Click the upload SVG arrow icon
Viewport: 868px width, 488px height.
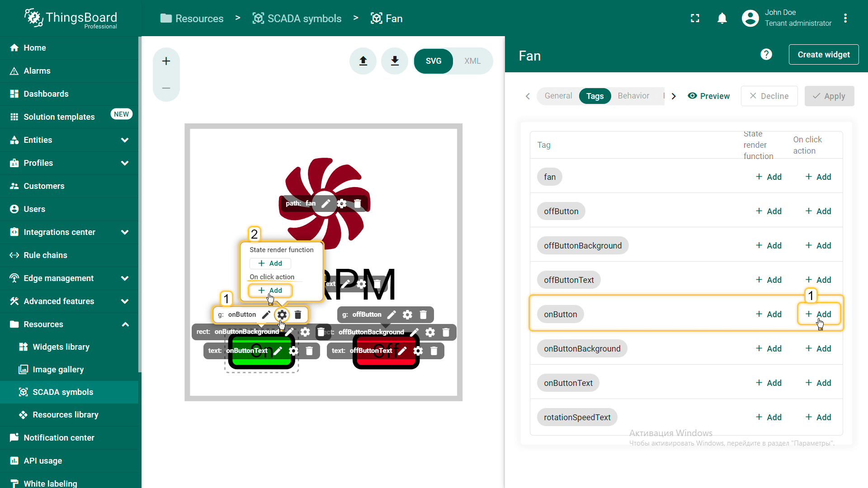(363, 61)
